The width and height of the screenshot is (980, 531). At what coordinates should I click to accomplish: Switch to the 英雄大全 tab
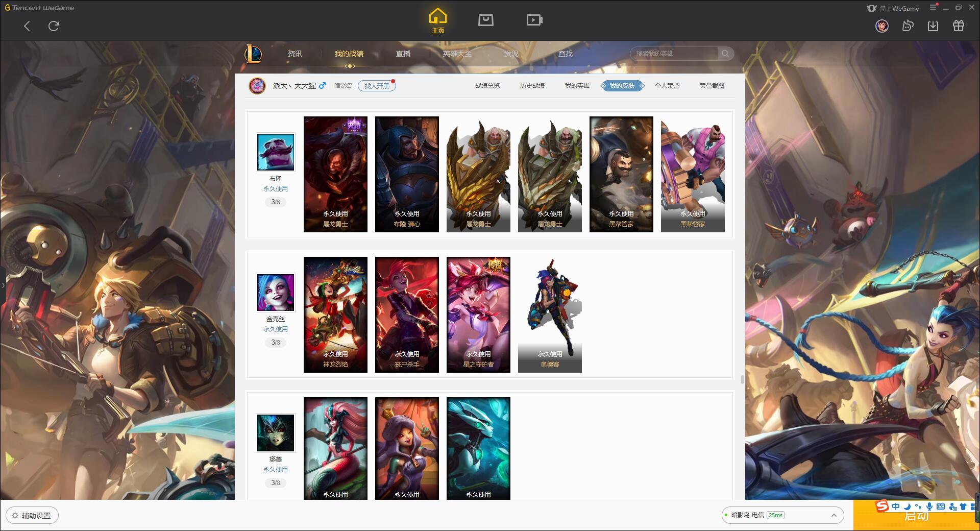457,54
